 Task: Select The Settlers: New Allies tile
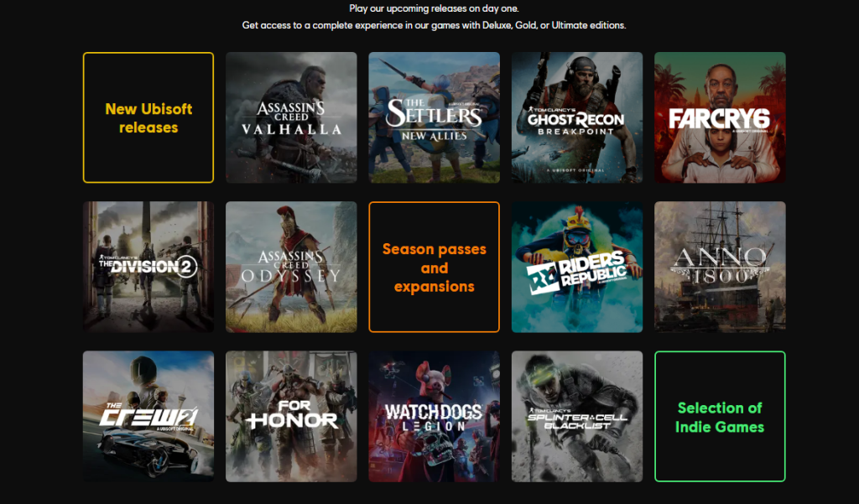point(434,117)
